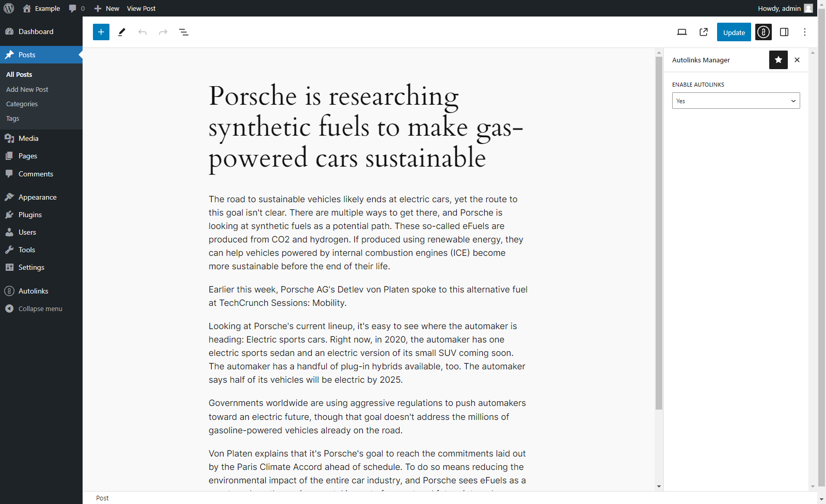The height and width of the screenshot is (504, 826).
Task: Click View Post in admin bar
Action: tap(141, 8)
